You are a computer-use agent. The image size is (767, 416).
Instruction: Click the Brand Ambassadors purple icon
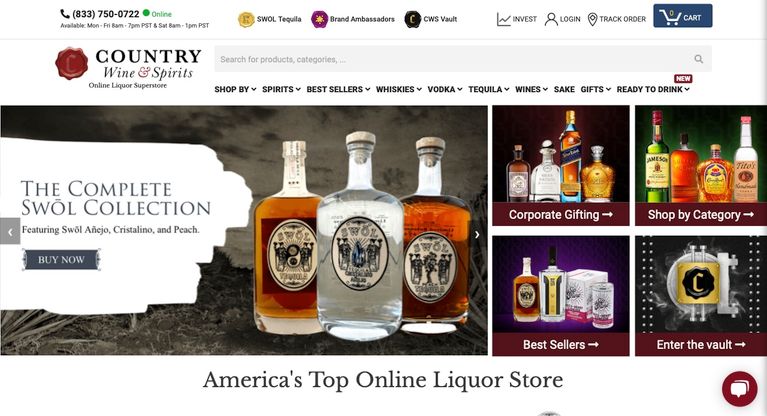click(319, 19)
